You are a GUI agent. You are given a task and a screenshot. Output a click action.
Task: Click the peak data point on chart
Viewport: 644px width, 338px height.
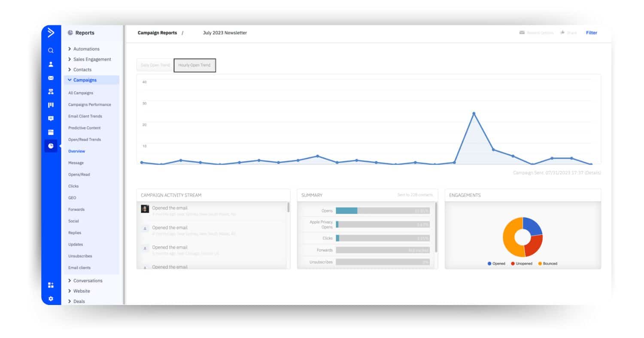[474, 114]
